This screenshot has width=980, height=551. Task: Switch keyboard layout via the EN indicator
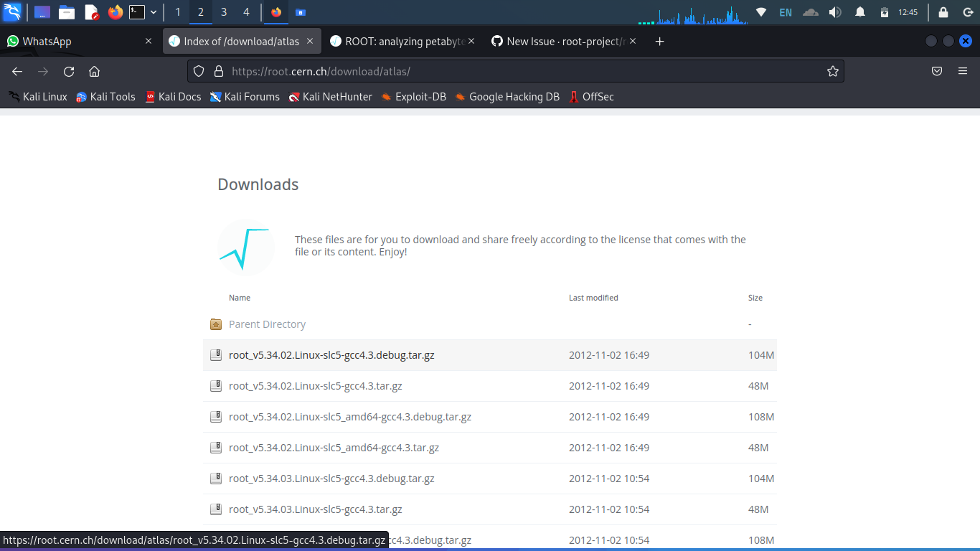(785, 12)
